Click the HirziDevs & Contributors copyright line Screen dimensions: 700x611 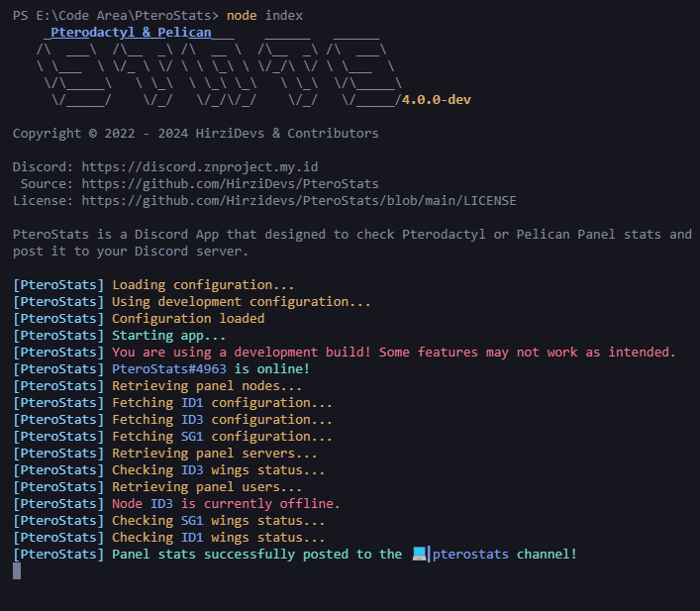pos(195,133)
